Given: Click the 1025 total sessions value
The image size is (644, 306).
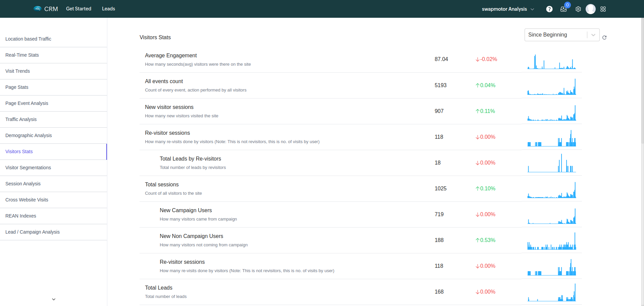Looking at the screenshot, I should (440, 188).
